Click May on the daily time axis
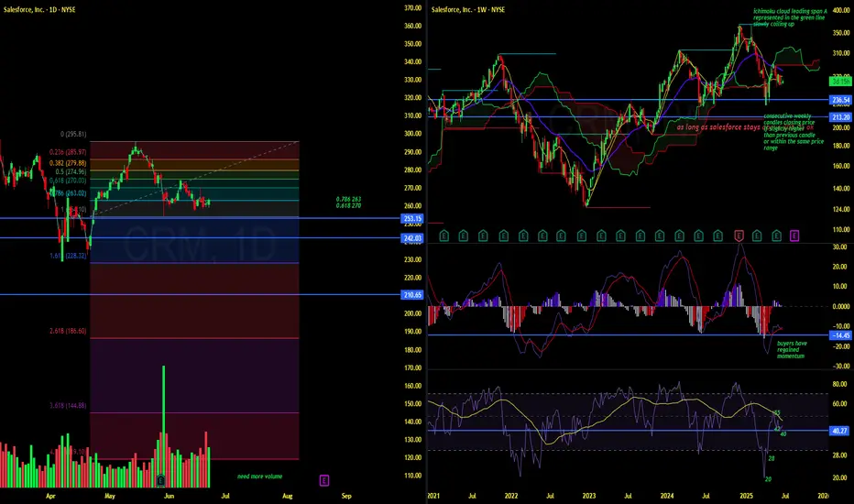 [x=110, y=496]
